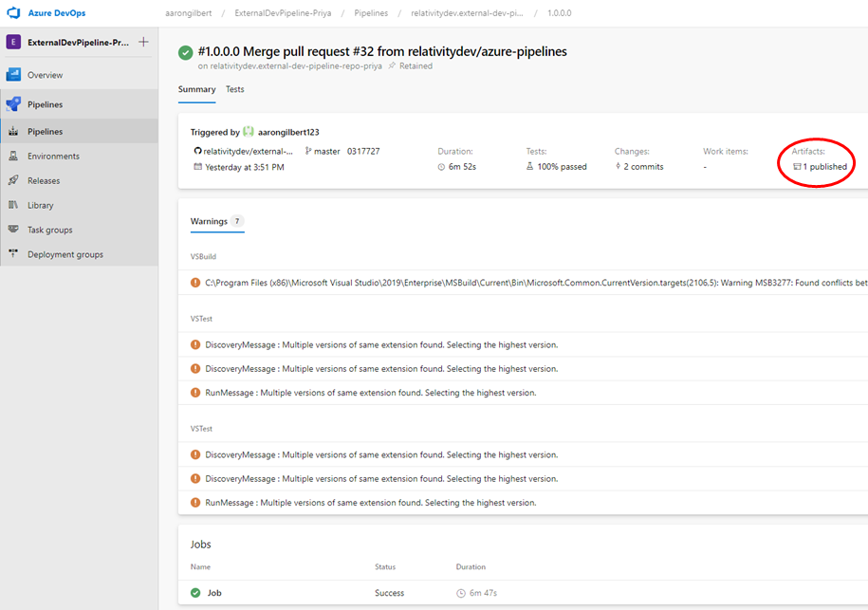
Task: Open the 1 published artifacts link
Action: tap(824, 167)
